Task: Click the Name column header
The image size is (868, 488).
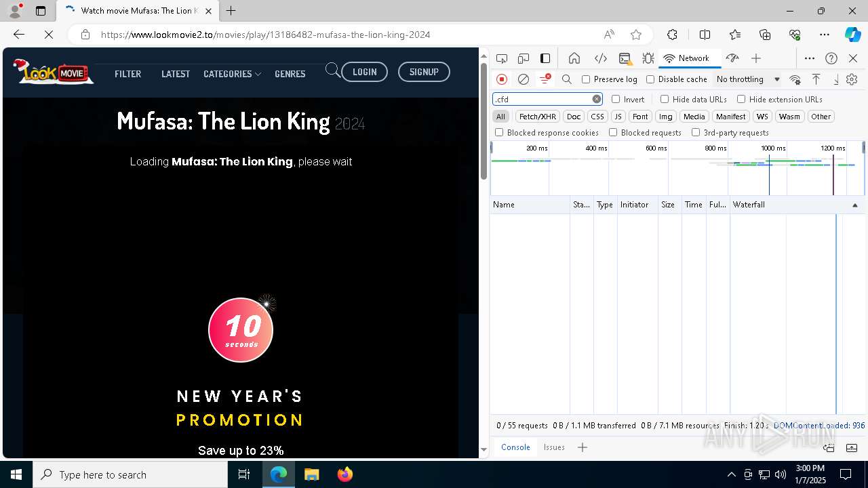Action: 530,205
